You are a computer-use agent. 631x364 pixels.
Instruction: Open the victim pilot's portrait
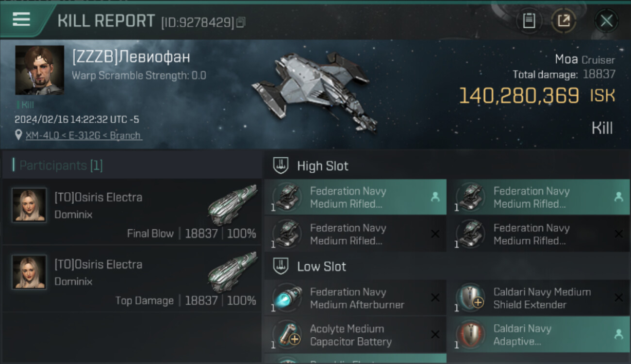tap(40, 70)
